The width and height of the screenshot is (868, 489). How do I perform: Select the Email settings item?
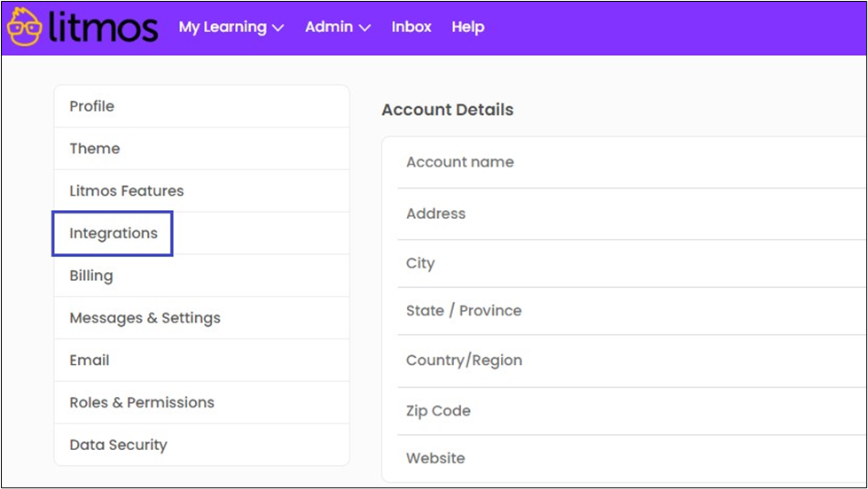pos(90,361)
